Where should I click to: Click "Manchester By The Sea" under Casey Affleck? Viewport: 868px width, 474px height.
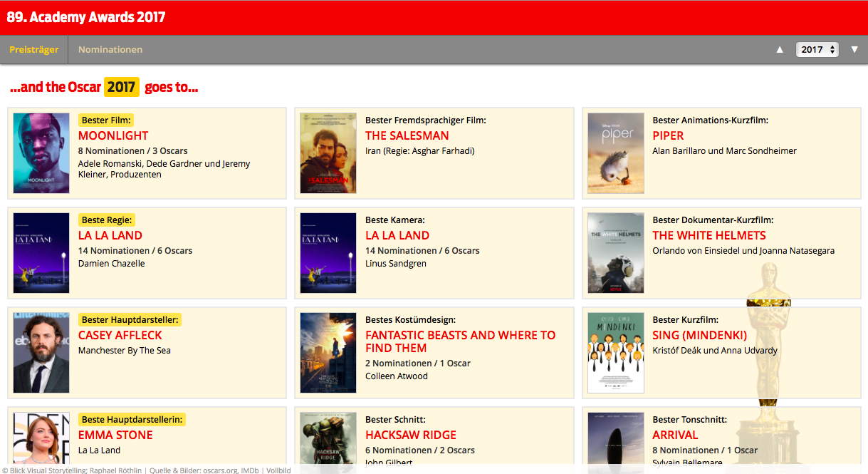[125, 351]
